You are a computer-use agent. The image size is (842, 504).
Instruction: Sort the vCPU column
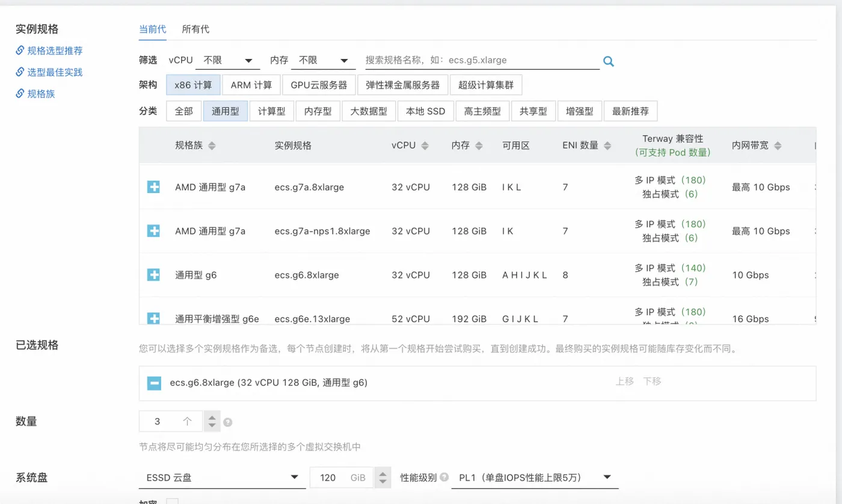[425, 146]
